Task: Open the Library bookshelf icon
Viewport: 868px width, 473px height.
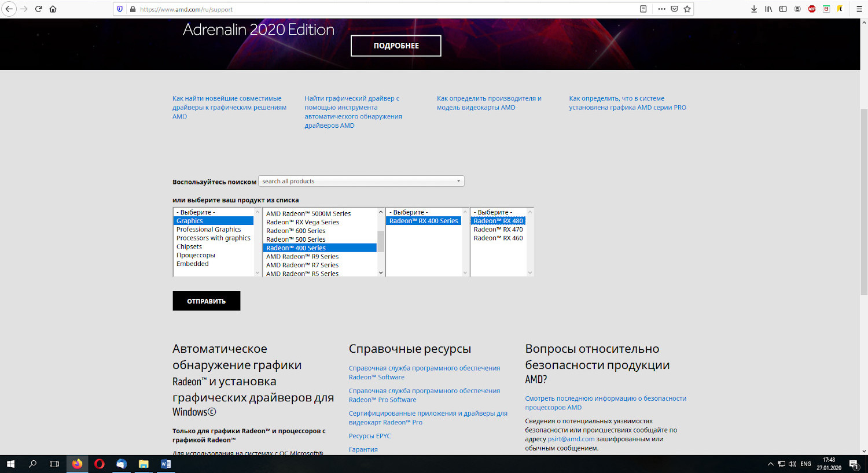Action: coord(768,9)
